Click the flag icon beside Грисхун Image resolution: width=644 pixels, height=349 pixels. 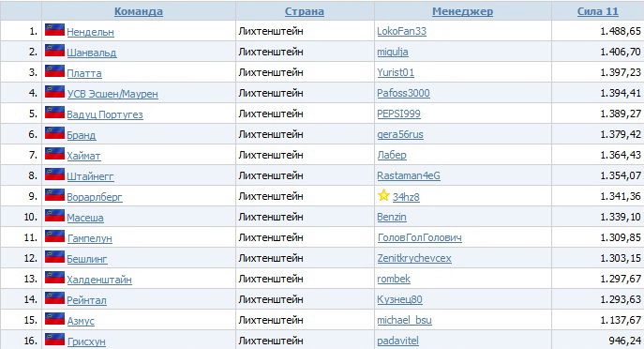[54, 339]
